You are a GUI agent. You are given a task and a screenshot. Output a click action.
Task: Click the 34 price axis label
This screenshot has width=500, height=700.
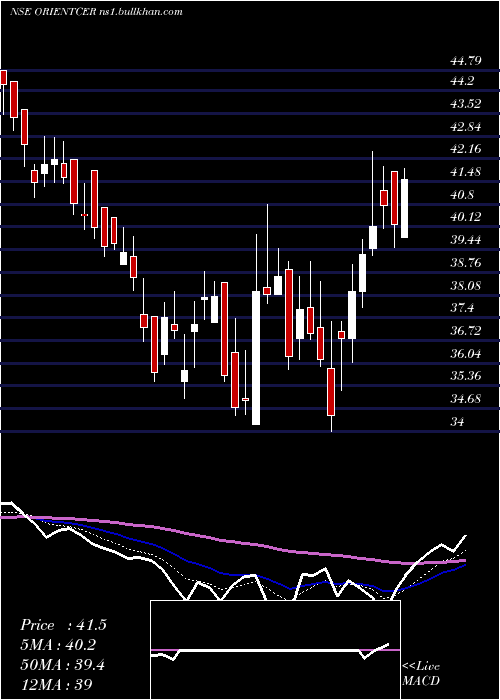tap(458, 421)
